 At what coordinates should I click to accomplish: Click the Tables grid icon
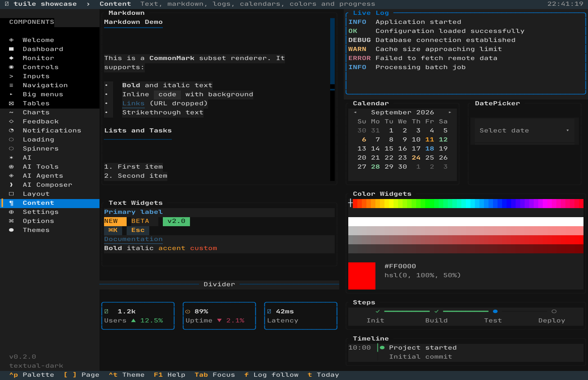pyautogui.click(x=12, y=103)
